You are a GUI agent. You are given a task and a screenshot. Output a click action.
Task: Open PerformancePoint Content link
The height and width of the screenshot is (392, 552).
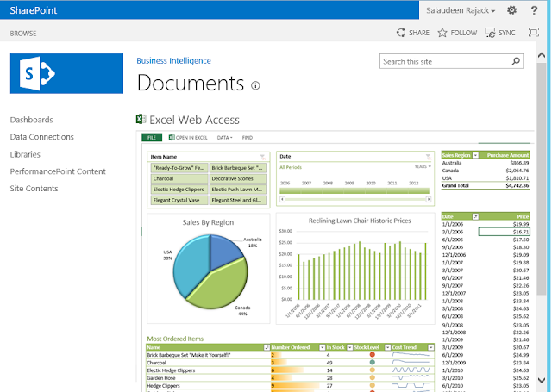[x=58, y=171]
